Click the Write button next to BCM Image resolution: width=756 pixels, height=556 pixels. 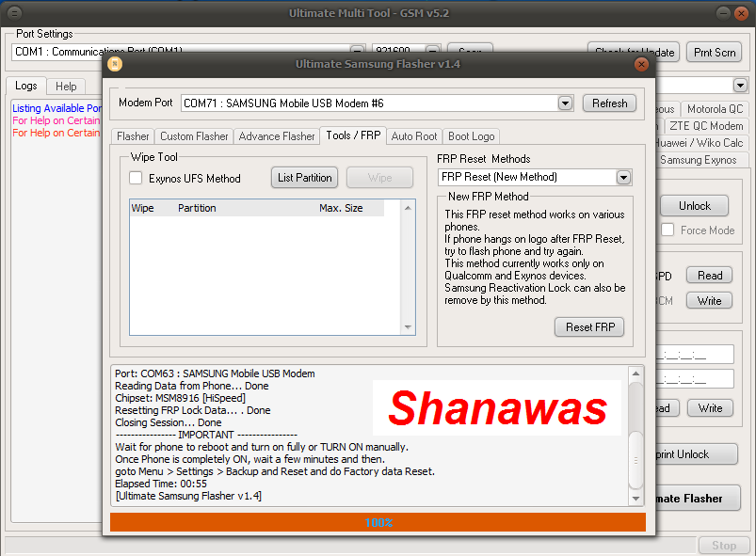tap(710, 301)
